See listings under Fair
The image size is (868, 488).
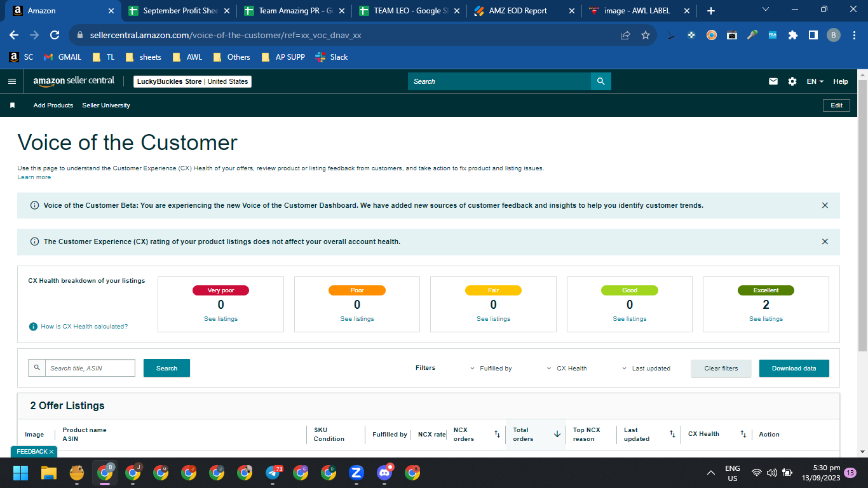point(493,319)
